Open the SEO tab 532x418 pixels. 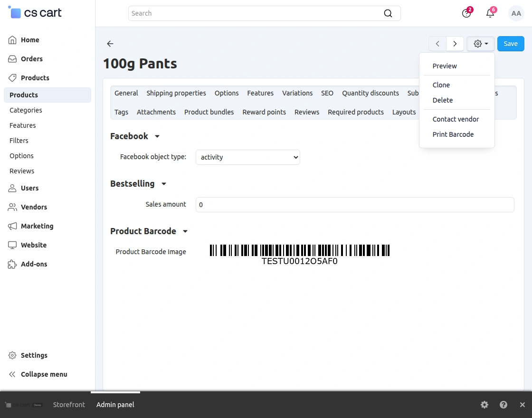327,93
